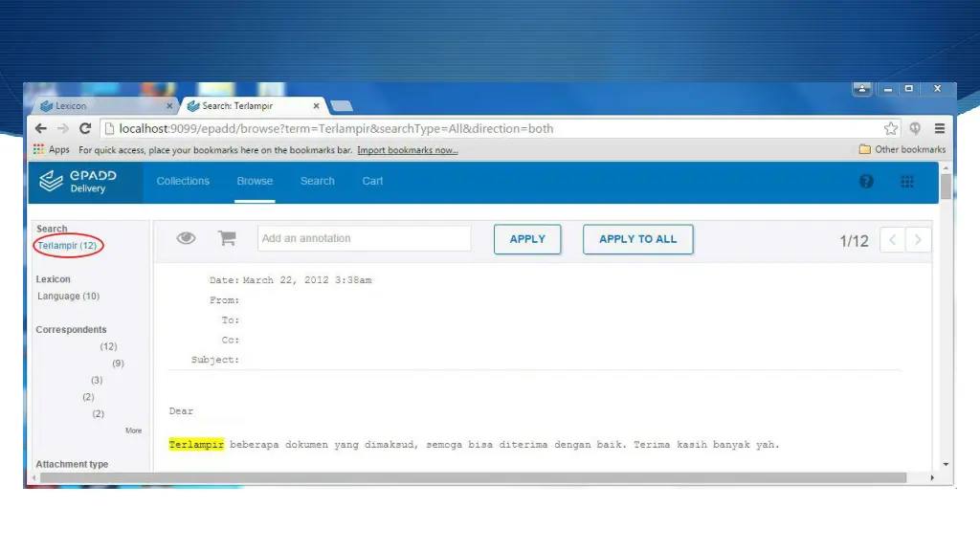Screen dimensions: 980x551
Task: Click the eye icon in message toolbar
Action: [x=187, y=238]
